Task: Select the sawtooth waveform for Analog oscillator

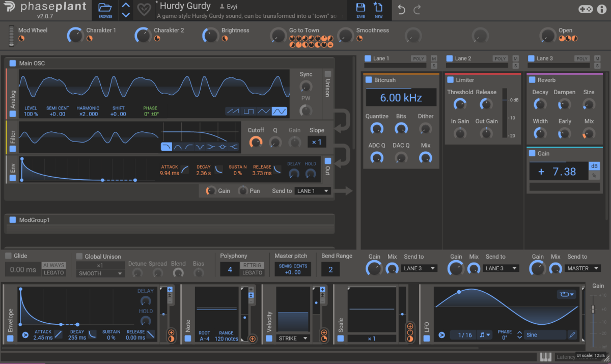Action: [233, 111]
